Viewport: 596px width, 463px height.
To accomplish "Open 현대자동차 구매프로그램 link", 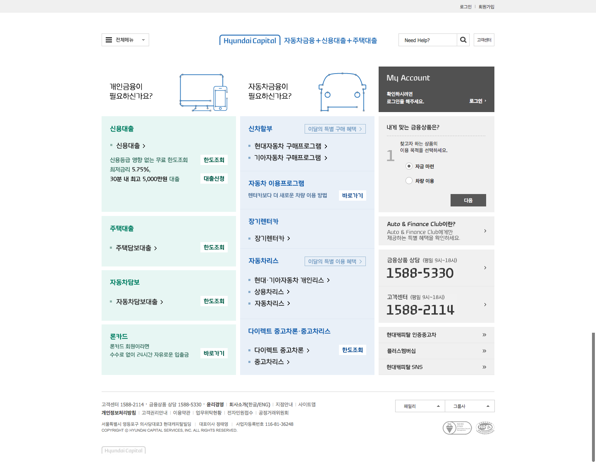I will point(291,146).
